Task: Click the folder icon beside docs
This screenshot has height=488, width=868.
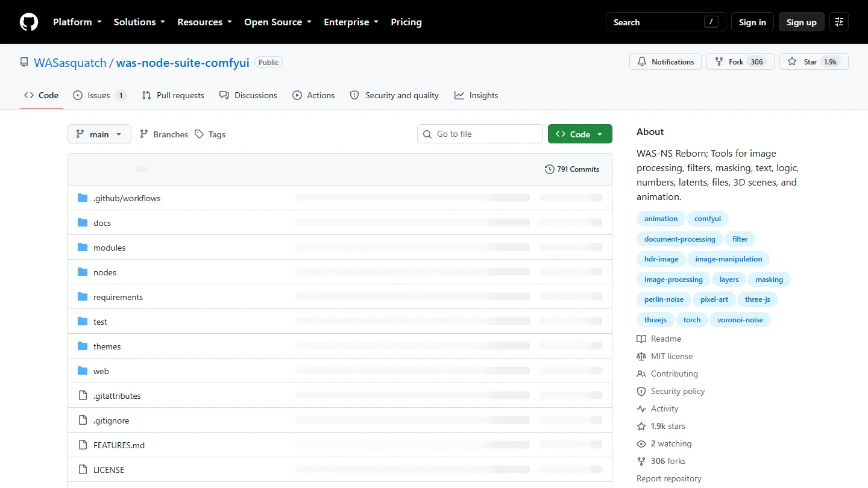Action: (x=83, y=223)
